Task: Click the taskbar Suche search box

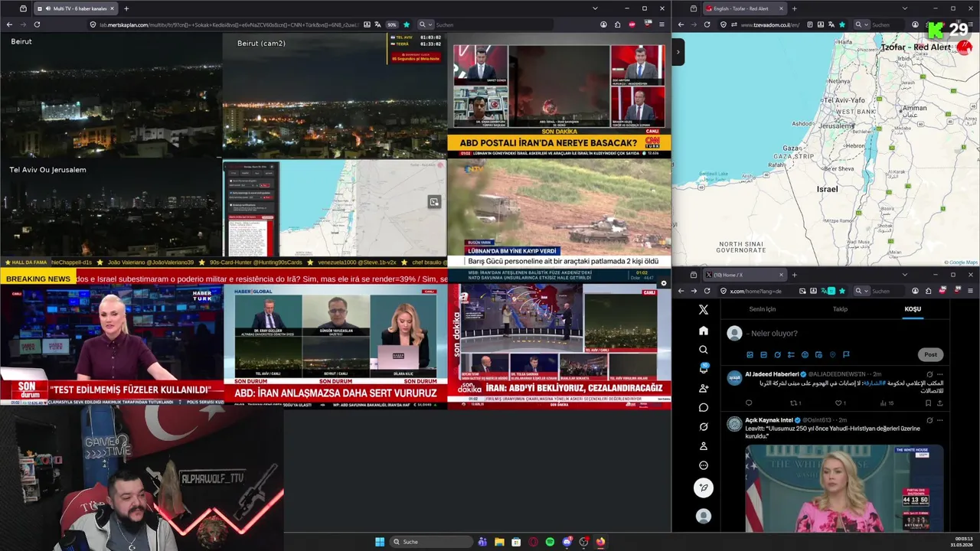Action: click(x=431, y=542)
